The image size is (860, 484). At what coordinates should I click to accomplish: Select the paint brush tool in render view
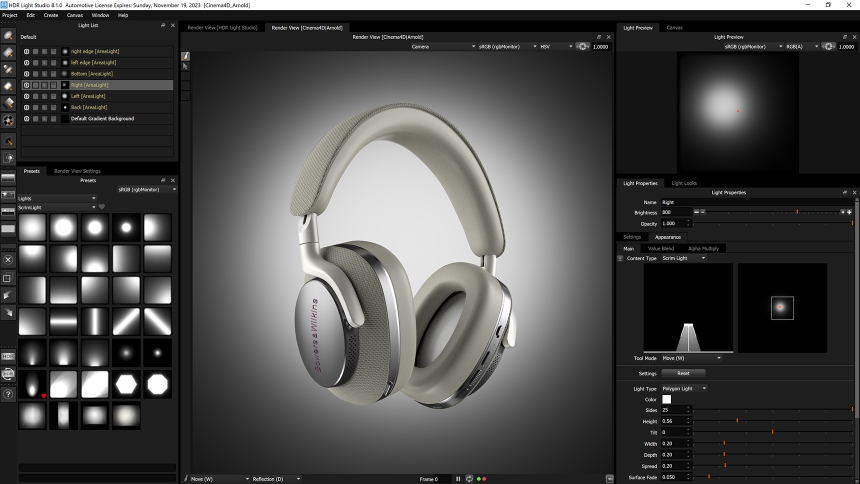click(185, 56)
